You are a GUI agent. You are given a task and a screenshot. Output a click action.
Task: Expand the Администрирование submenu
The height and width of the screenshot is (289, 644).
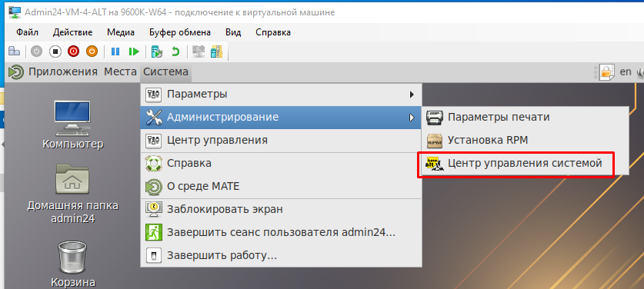tap(282, 118)
